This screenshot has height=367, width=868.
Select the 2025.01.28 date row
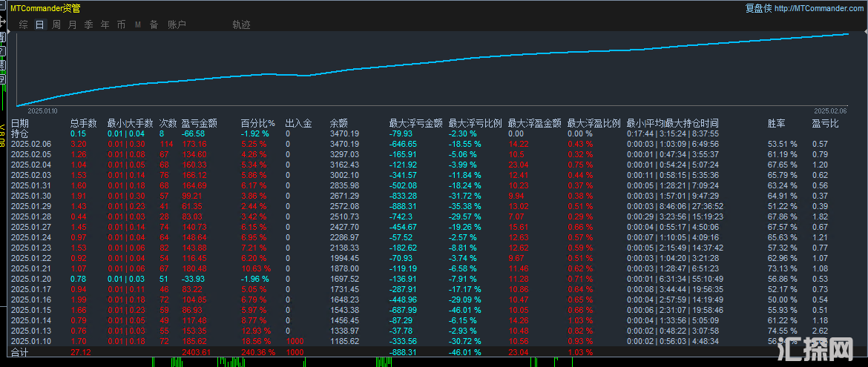[32, 216]
